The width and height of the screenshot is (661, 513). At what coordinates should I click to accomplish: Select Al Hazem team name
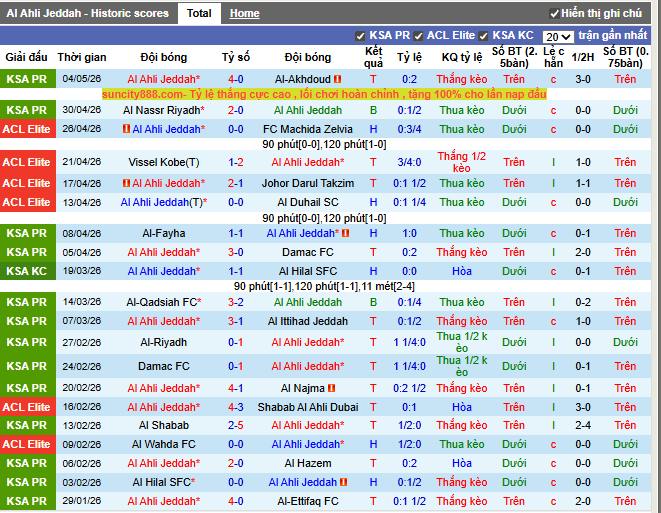click(308, 463)
